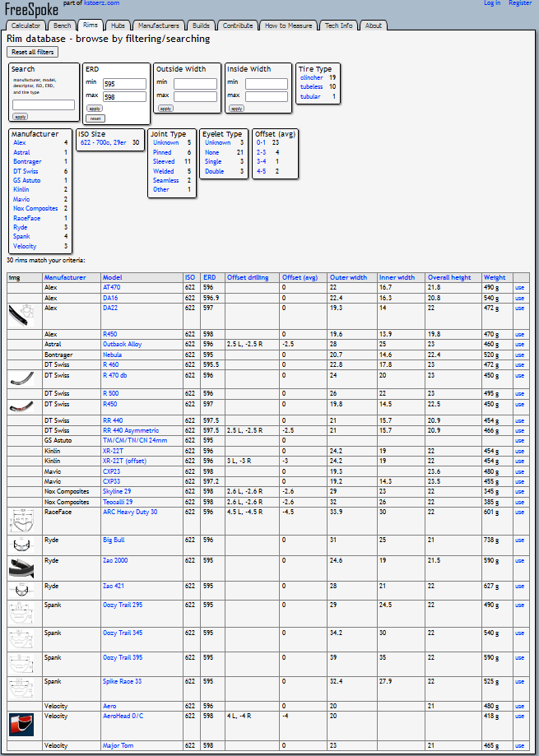Click the Alex DA22 rim thumbnail image
The width and height of the screenshot is (539, 756).
(24, 316)
